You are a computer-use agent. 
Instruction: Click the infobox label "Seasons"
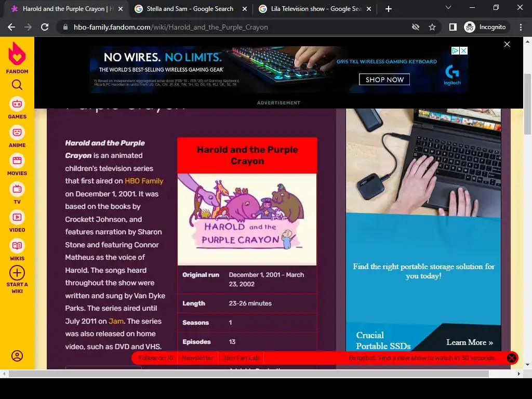pyautogui.click(x=195, y=323)
